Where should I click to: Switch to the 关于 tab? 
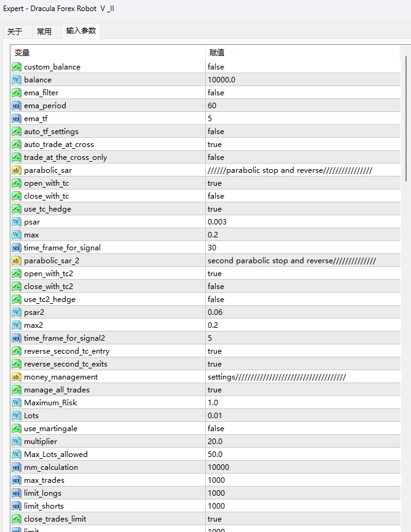[x=15, y=31]
